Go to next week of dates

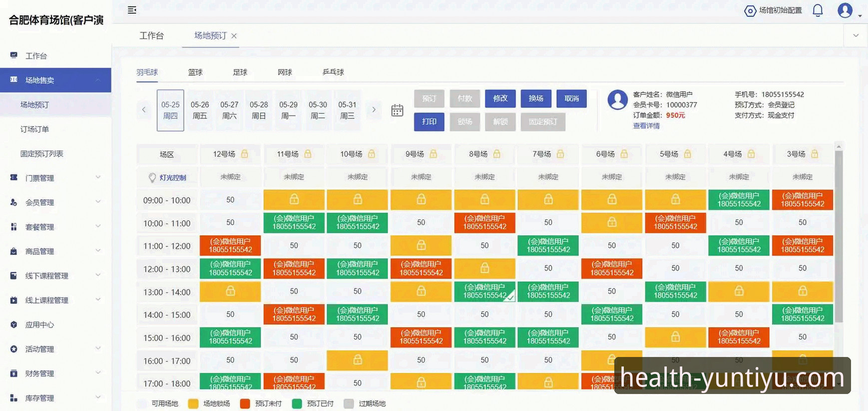pyautogui.click(x=374, y=109)
